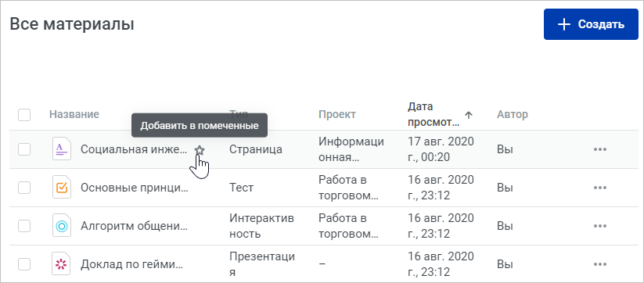The image size is (644, 283).
Task: Click the orange test icon of Основные принци…
Action: tap(62, 188)
